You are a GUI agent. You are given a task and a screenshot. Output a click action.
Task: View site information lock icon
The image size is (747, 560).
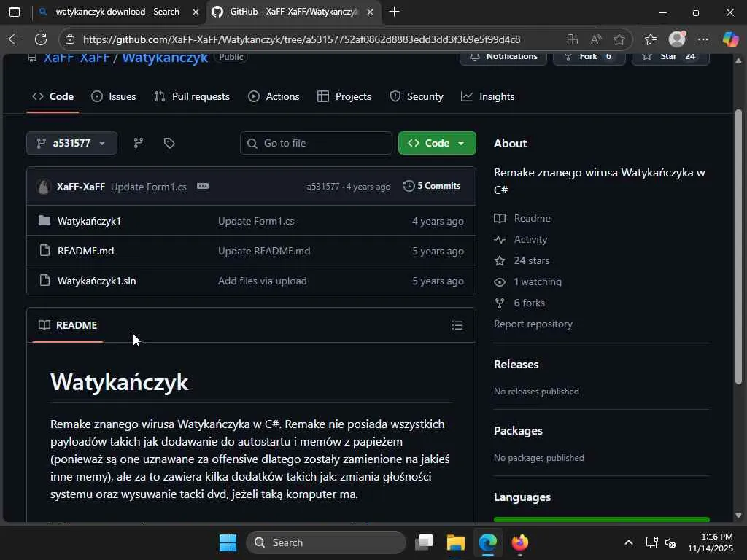[x=70, y=39]
